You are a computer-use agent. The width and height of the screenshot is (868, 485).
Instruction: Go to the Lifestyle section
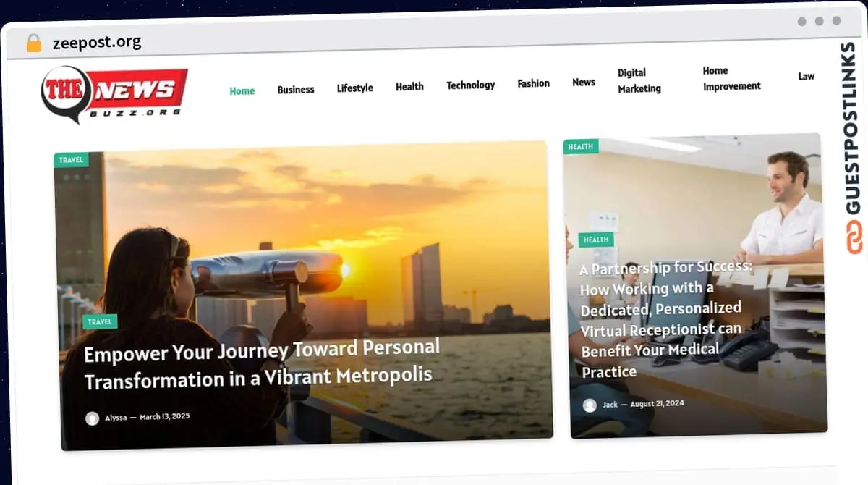[x=354, y=88]
